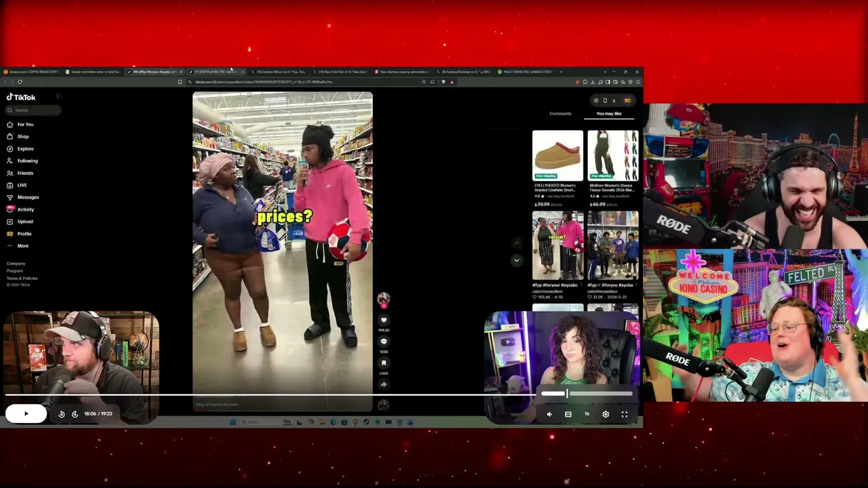The image size is (868, 488).
Task: Click the TikTok logo
Action: pyautogui.click(x=21, y=98)
